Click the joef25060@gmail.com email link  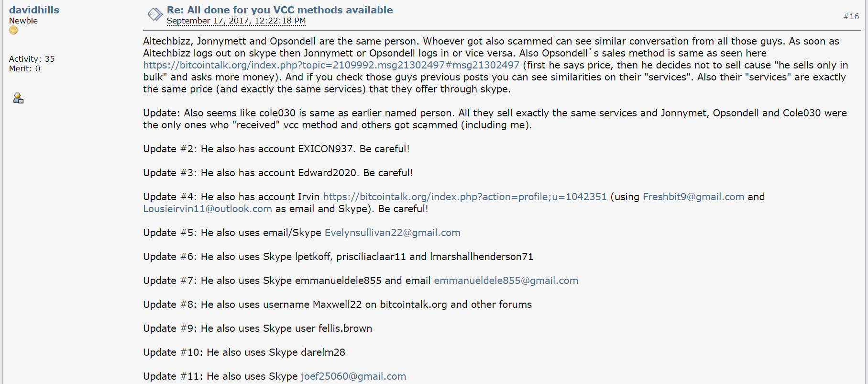click(353, 376)
